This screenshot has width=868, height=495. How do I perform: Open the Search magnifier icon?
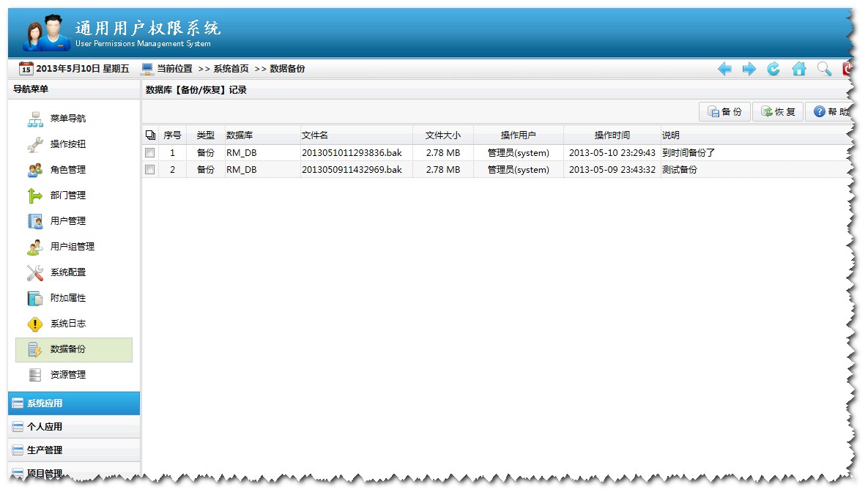click(823, 68)
